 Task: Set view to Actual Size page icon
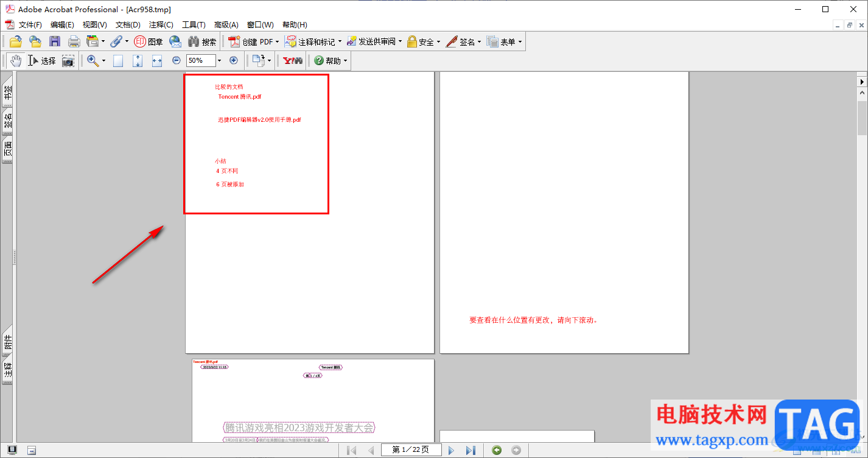(118, 60)
